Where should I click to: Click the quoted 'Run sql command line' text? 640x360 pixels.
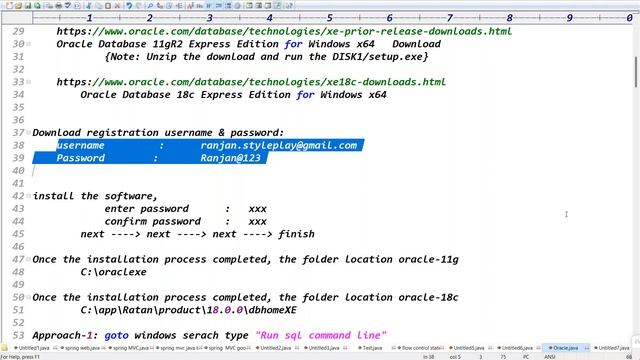320,335
